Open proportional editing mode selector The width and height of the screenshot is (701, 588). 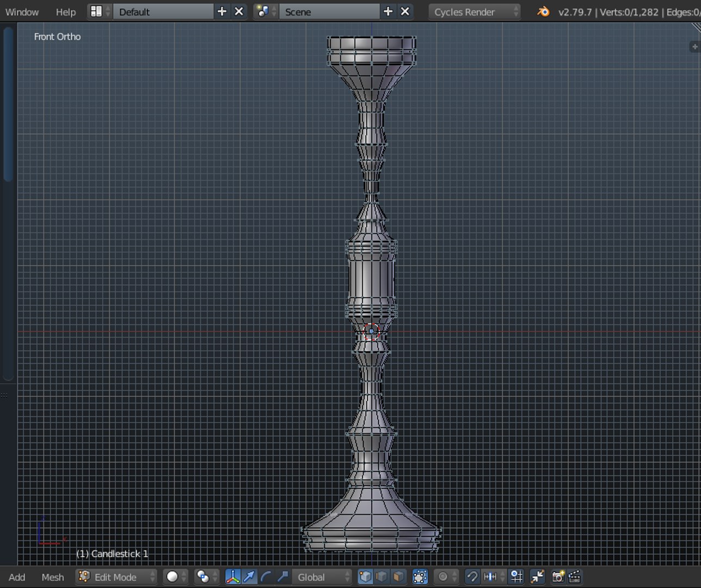tap(446, 577)
